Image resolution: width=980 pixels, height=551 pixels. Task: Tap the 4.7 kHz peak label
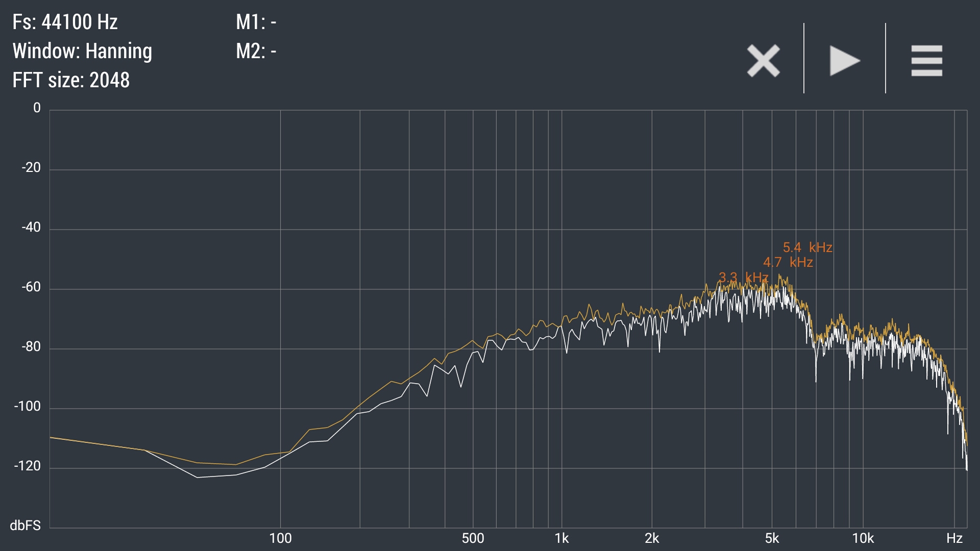[788, 262]
